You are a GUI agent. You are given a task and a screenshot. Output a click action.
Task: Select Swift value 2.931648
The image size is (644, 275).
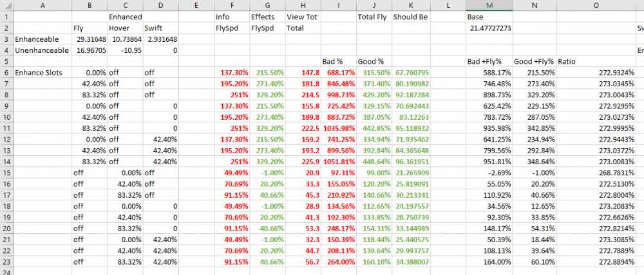(x=160, y=39)
